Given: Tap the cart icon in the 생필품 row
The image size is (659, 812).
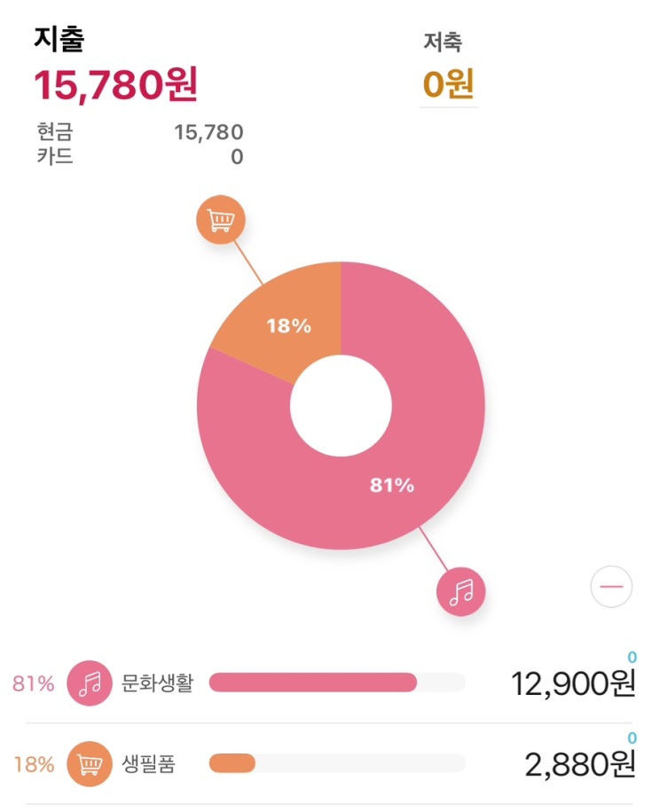Looking at the screenshot, I should [90, 764].
